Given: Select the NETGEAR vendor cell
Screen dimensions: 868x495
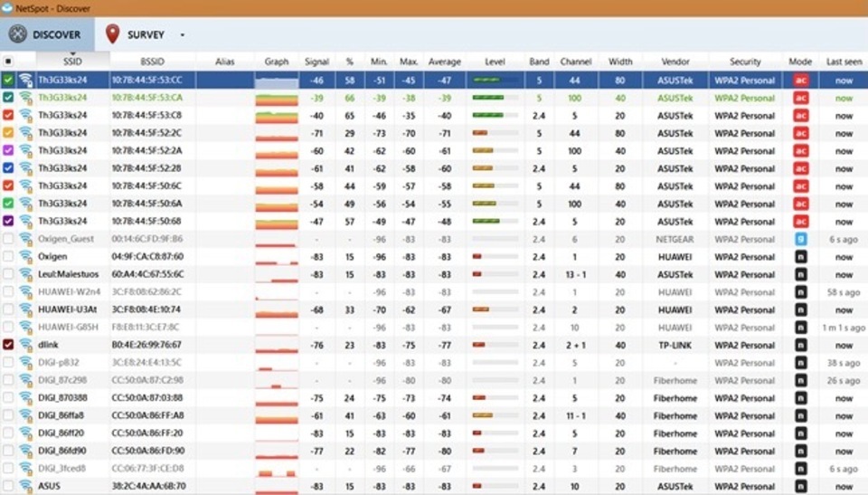Looking at the screenshot, I should tap(675, 240).
